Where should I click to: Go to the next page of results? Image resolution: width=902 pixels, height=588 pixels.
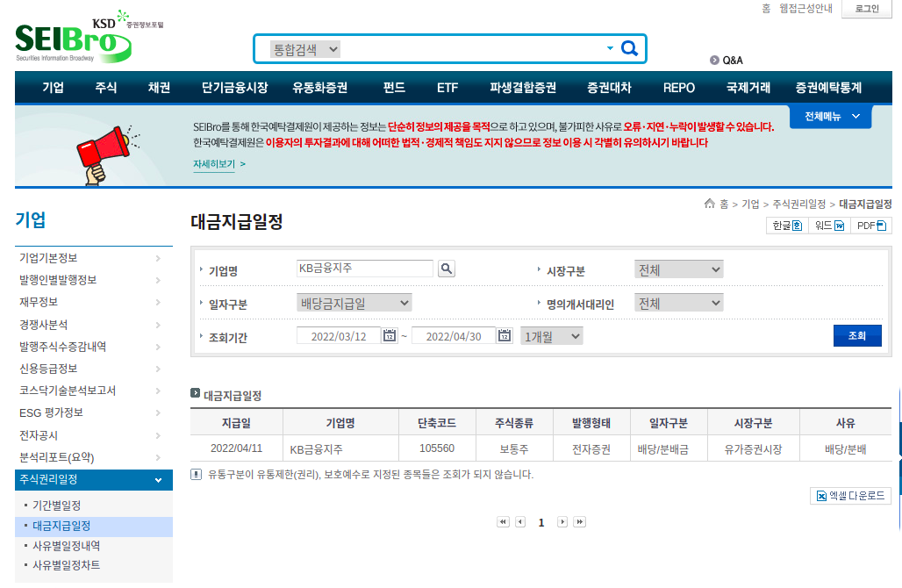(562, 522)
